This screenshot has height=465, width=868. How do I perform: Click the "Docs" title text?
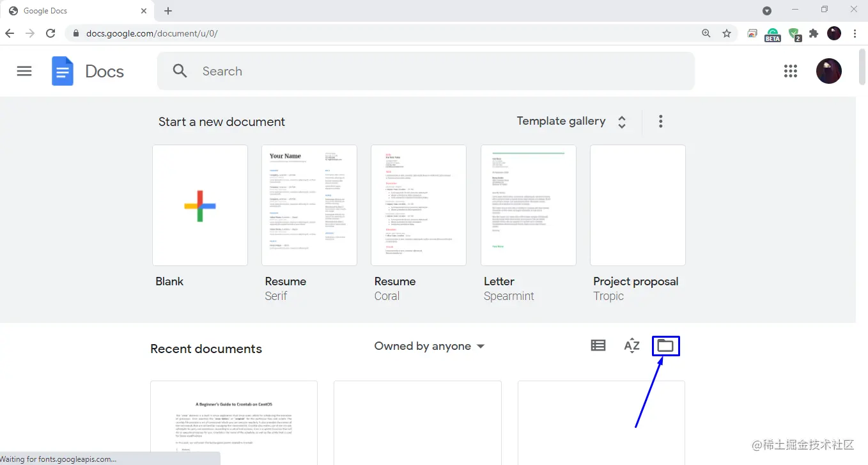(x=105, y=72)
